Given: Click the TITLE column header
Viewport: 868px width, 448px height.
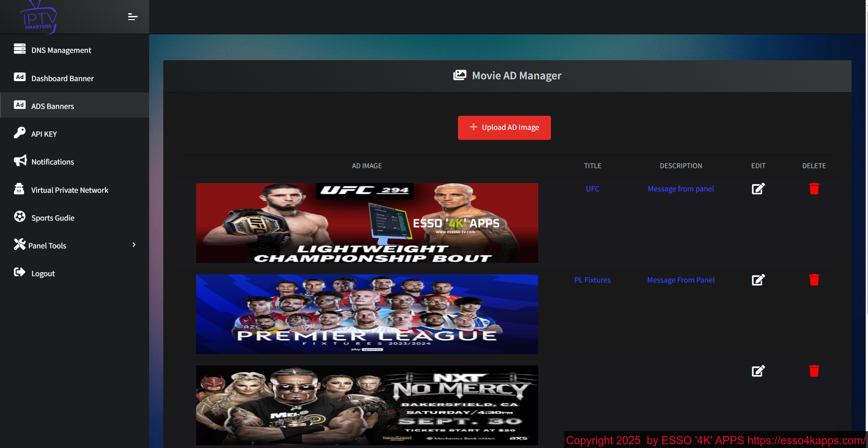Looking at the screenshot, I should (x=593, y=166).
